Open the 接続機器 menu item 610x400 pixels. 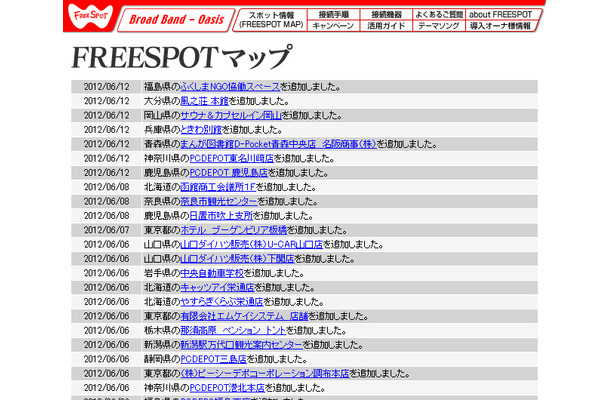tap(386, 14)
